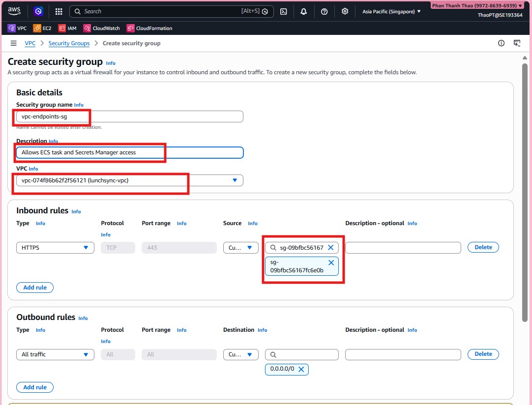The height and width of the screenshot is (405, 532).
Task: Delete the outbound All traffic rule
Action: [483, 354]
